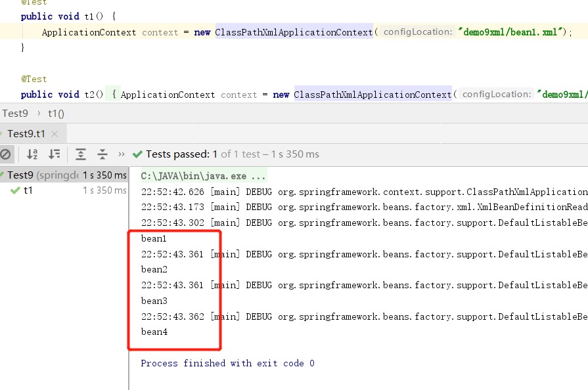The width and height of the screenshot is (588, 390).
Task: Click ApplicationContext type in the t1 body
Action: 89,33
